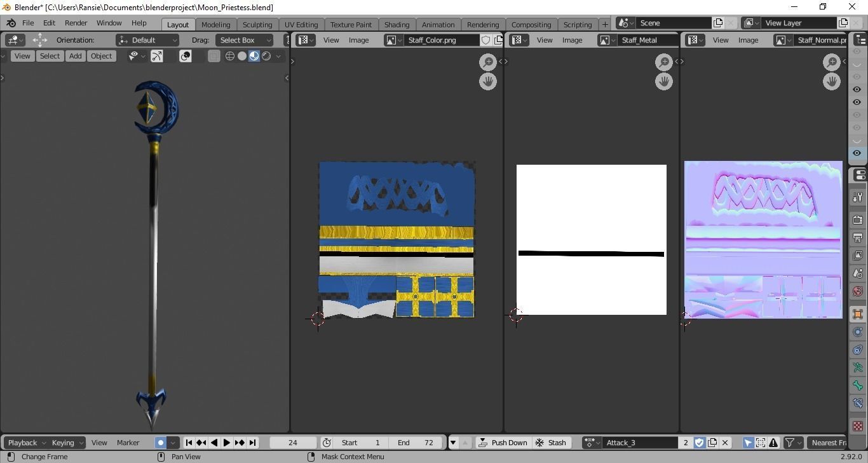The image size is (868, 463).
Task: Open the Staff_Color.png image browse dropdown
Action: (x=393, y=40)
